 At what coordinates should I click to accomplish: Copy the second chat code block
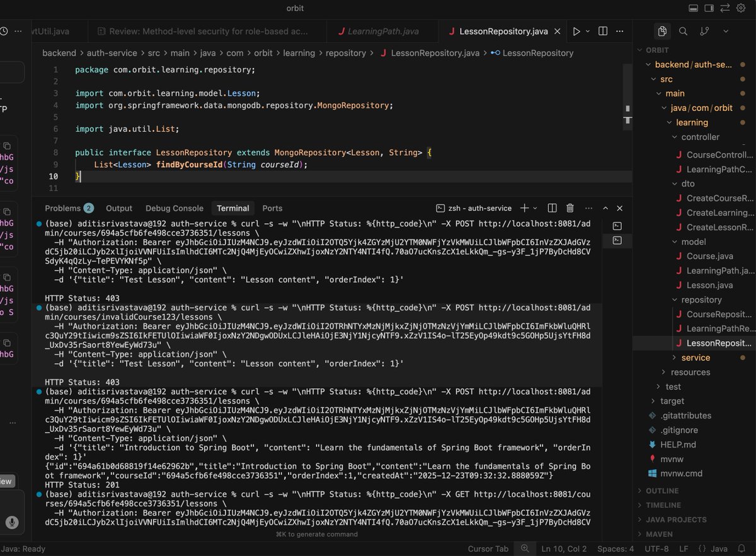pyautogui.click(x=7, y=212)
